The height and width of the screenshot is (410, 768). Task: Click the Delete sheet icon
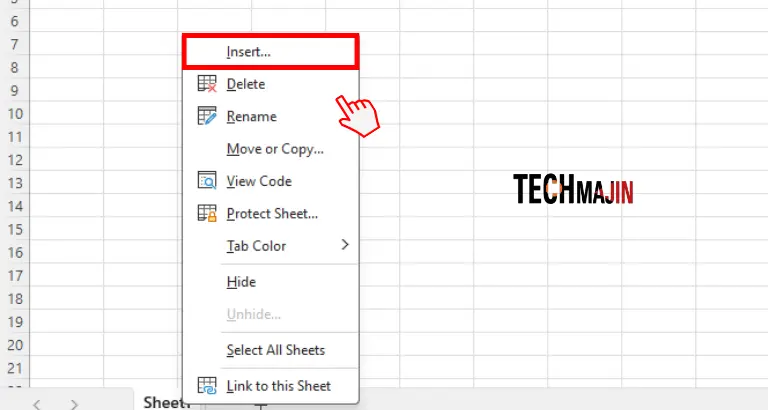pyautogui.click(x=207, y=84)
